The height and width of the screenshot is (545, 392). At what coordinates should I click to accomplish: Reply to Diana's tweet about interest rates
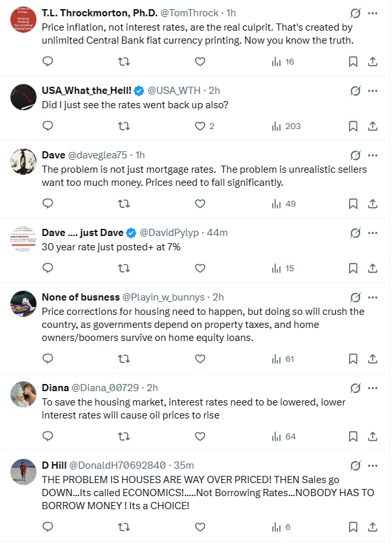click(48, 436)
